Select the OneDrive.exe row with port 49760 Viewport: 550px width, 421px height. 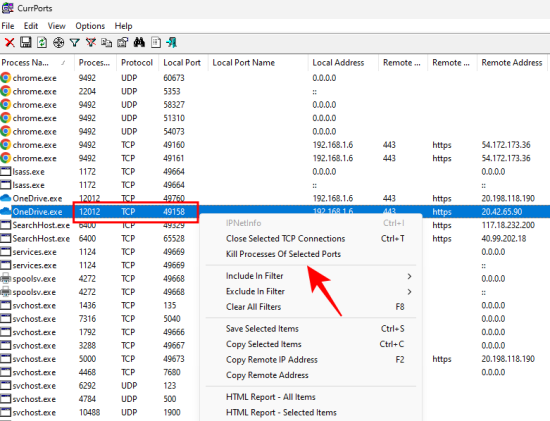tap(275, 198)
